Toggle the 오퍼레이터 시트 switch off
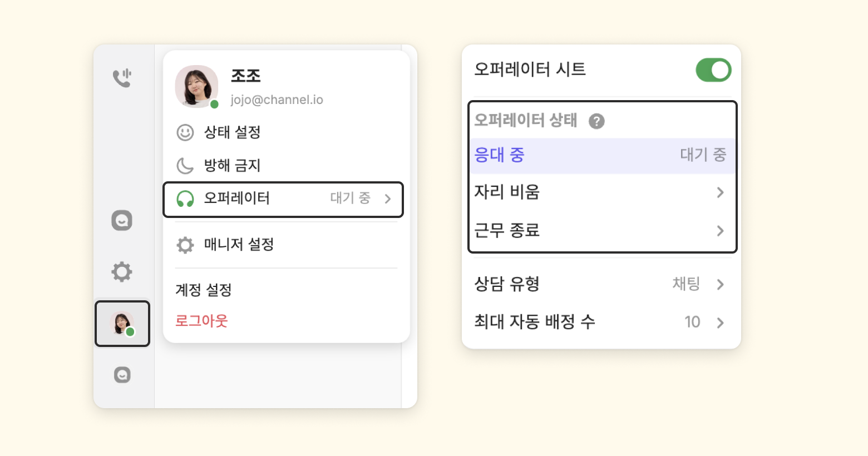The image size is (868, 456). 713,70
